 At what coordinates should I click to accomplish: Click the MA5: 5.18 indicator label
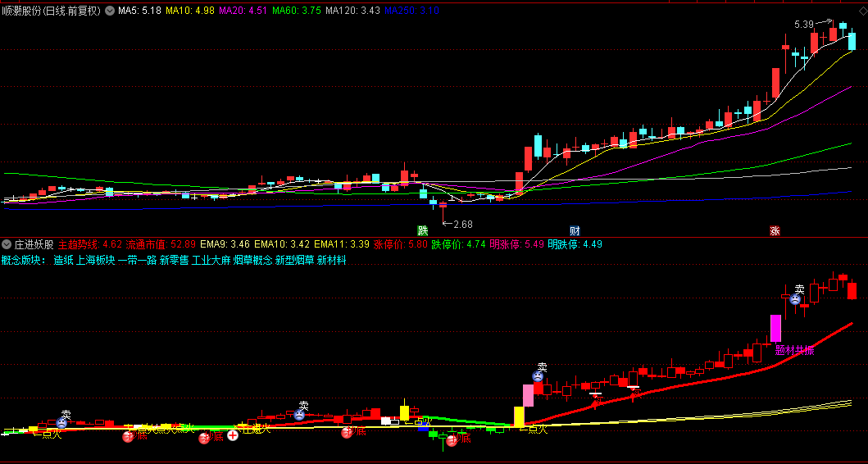point(139,11)
